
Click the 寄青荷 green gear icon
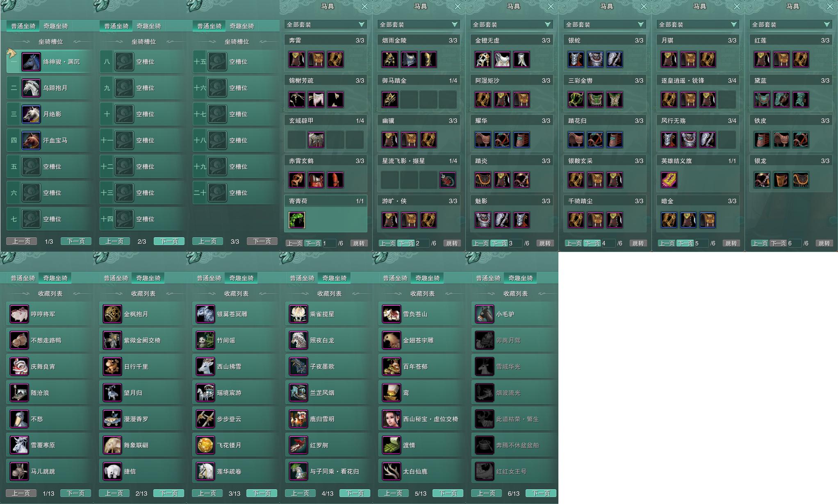[x=297, y=220]
